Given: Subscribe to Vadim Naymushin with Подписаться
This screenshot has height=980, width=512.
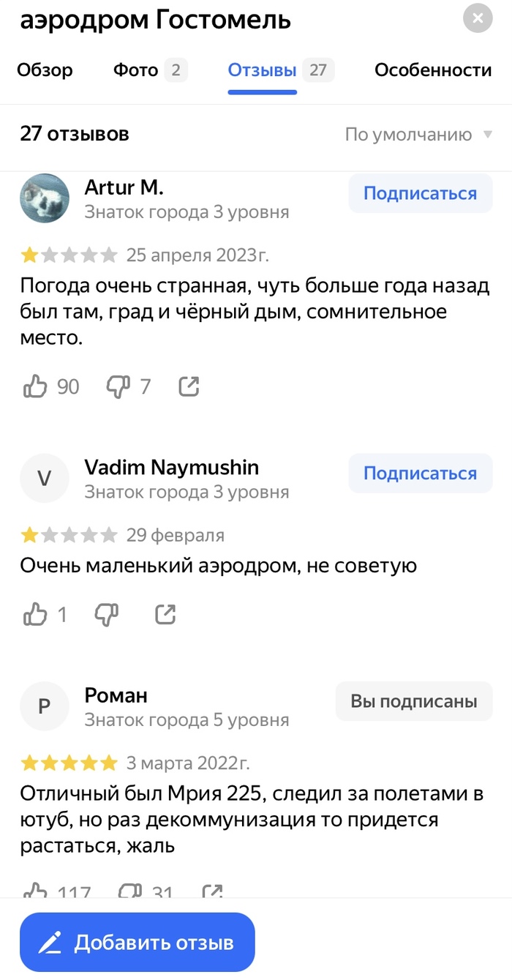Looking at the screenshot, I should pyautogui.click(x=420, y=474).
